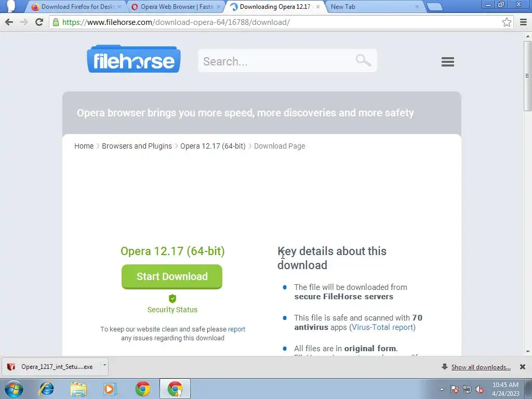Switch to Opera Web Browser tab

tap(175, 6)
